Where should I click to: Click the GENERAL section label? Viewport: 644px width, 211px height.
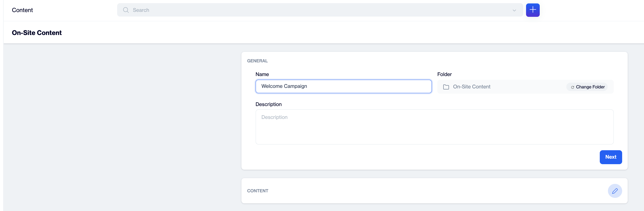tap(257, 61)
